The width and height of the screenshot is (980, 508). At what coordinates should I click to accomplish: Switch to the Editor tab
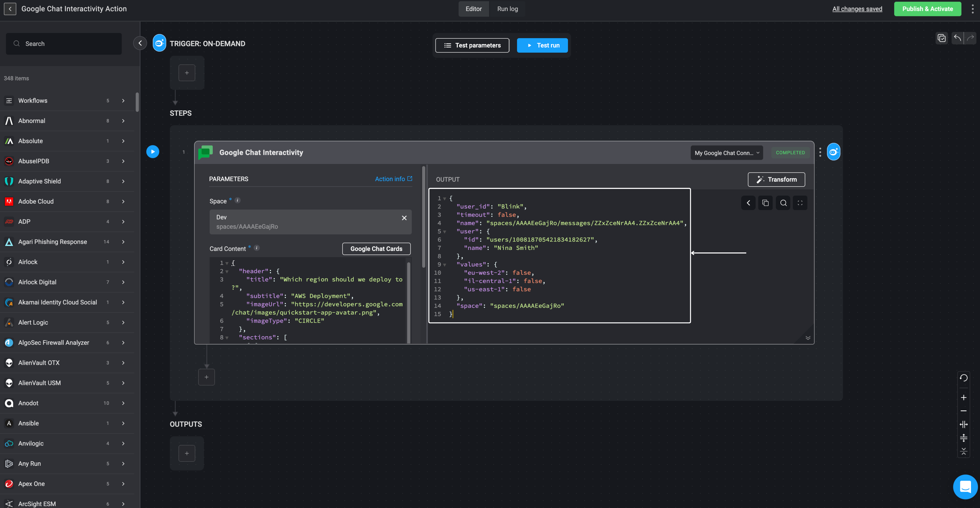tap(474, 9)
